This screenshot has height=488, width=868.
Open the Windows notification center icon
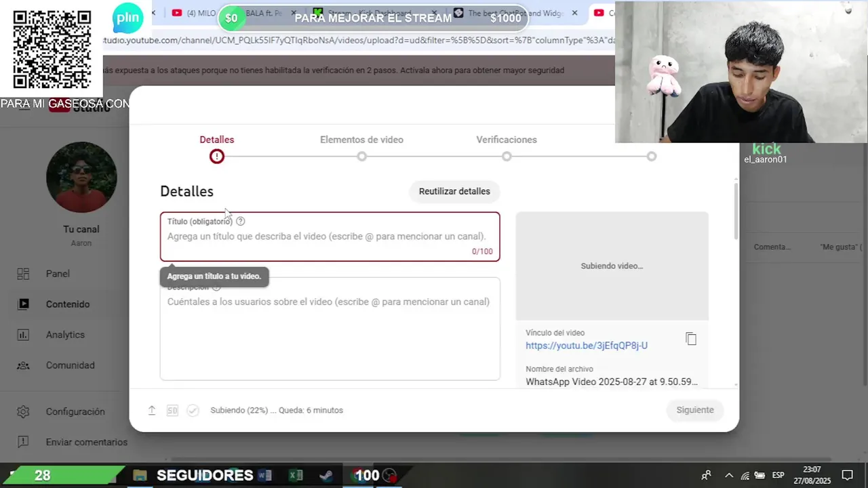point(847,475)
